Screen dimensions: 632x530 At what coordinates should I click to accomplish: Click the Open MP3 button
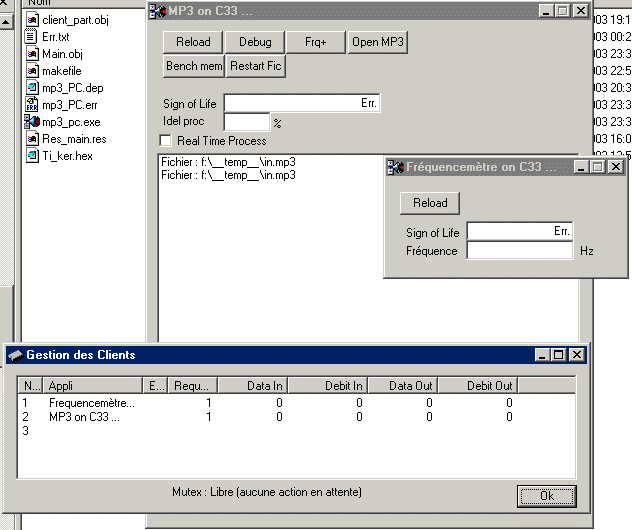click(x=378, y=42)
